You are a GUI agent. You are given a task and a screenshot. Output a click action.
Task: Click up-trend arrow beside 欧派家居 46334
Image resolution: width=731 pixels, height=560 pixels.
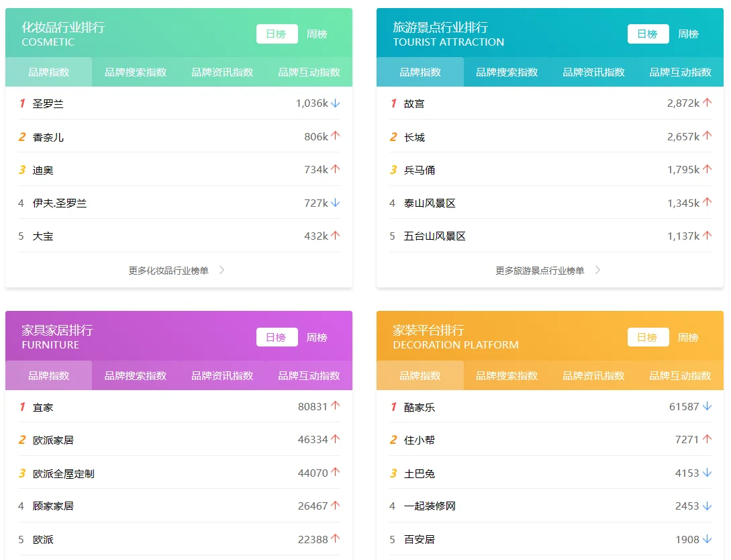click(x=335, y=438)
